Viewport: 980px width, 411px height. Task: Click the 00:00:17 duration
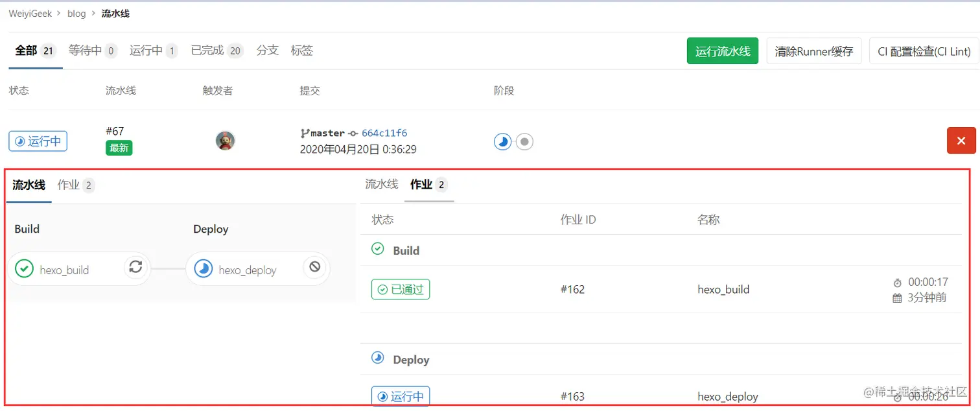click(928, 282)
